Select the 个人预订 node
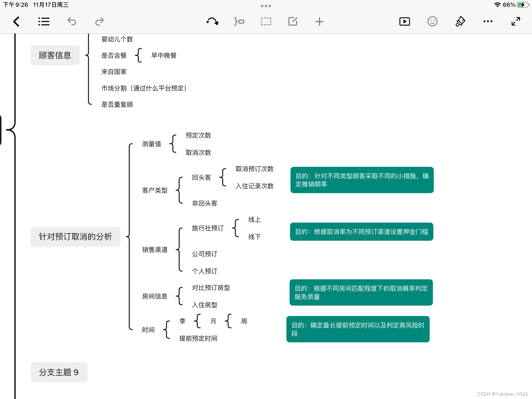The width and height of the screenshot is (532, 399). [205, 271]
